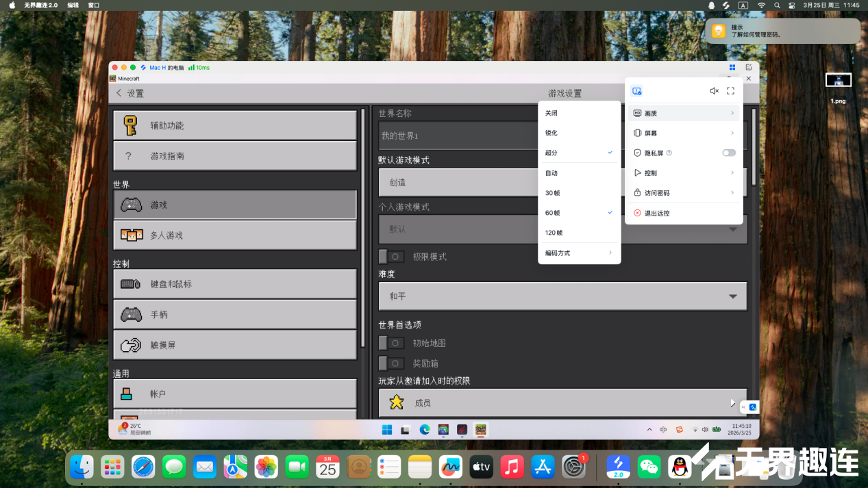
Task: Expand the 控制 control submenu
Action: [x=684, y=172]
